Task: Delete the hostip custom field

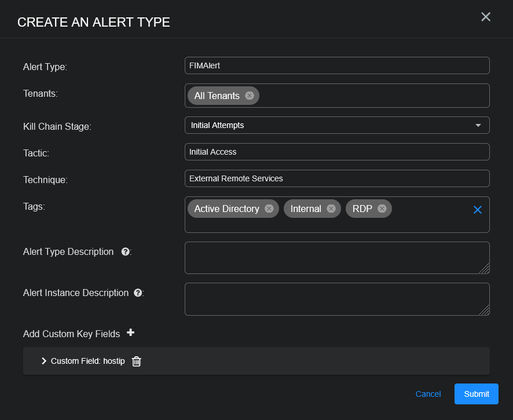Action: (137, 361)
